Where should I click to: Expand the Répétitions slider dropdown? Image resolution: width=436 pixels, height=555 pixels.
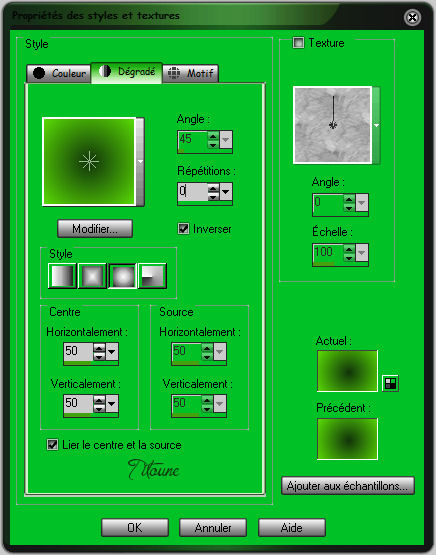(x=226, y=192)
